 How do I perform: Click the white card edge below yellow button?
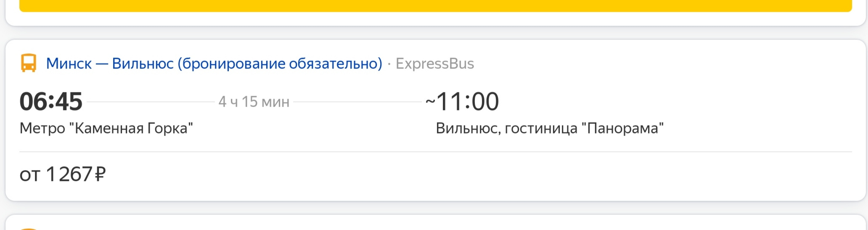click(x=435, y=19)
